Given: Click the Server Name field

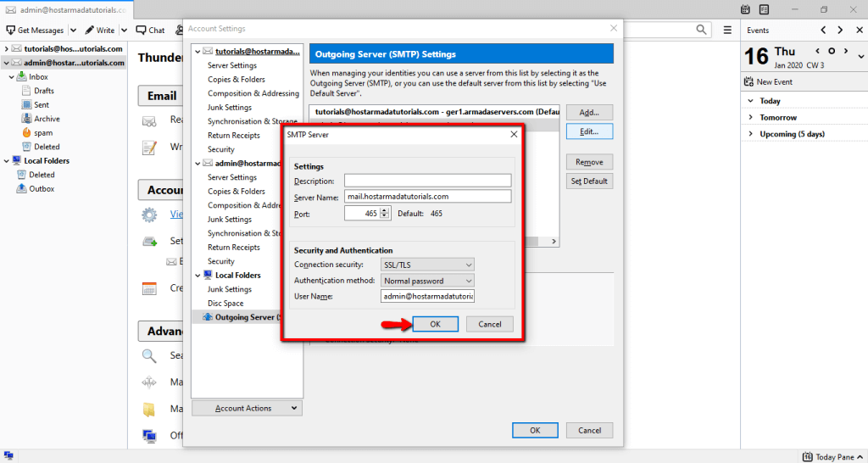Looking at the screenshot, I should tap(427, 196).
